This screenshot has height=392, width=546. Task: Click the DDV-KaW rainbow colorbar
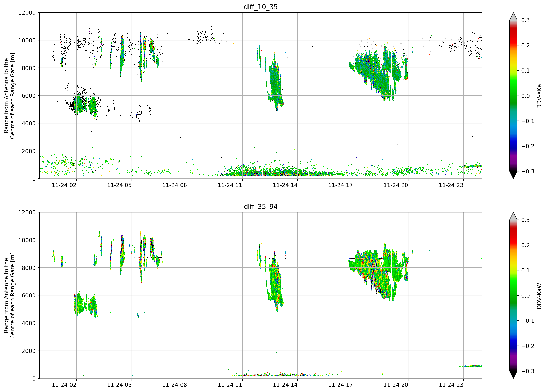click(513, 296)
